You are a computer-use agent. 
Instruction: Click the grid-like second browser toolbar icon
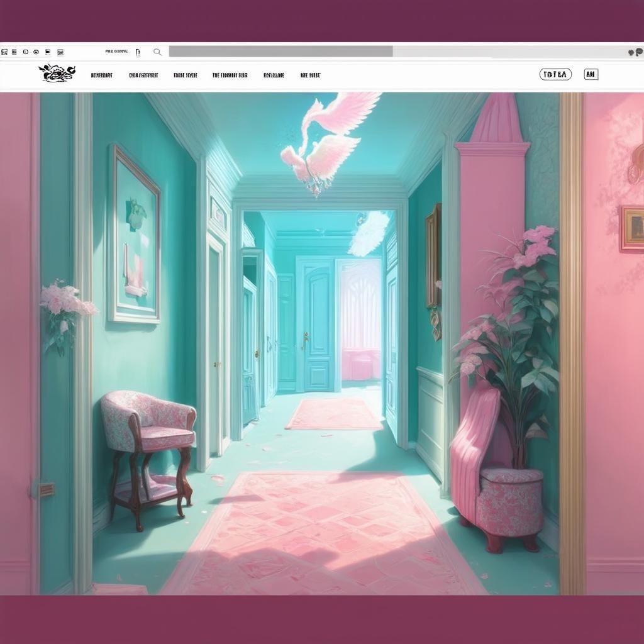14,52
